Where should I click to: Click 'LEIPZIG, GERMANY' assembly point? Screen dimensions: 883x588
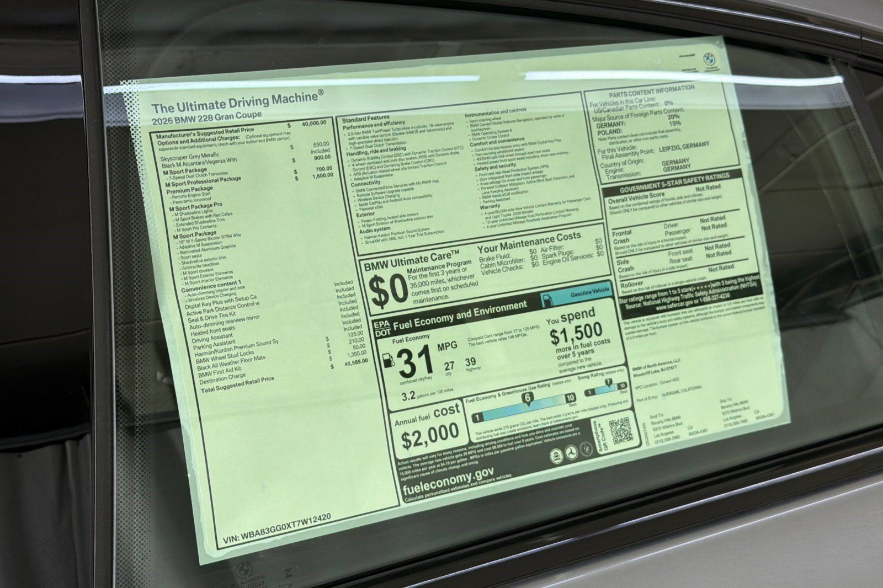click(x=684, y=147)
